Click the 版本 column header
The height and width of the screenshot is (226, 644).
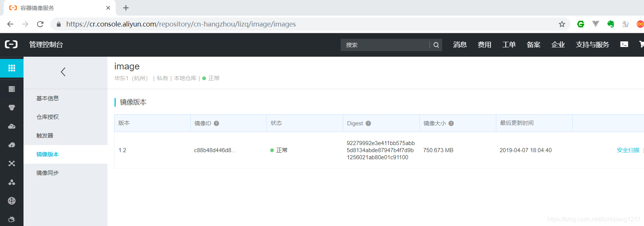tap(124, 123)
